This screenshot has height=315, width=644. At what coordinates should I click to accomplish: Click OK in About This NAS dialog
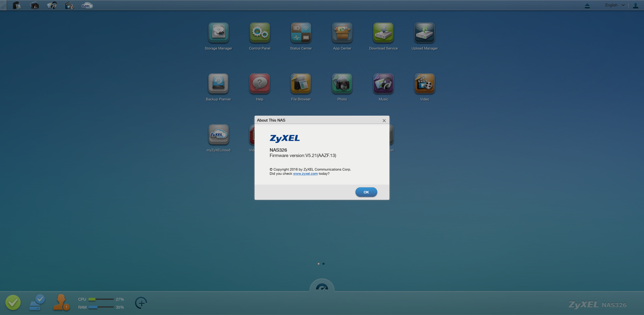pos(366,192)
